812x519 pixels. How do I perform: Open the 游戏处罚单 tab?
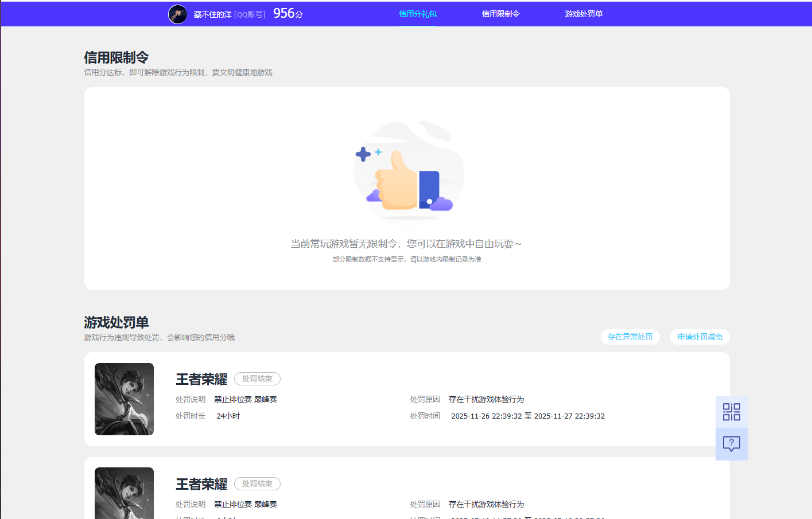click(x=584, y=14)
